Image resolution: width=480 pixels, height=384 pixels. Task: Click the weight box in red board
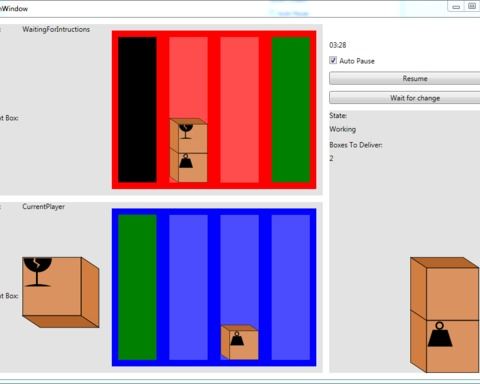tap(189, 166)
